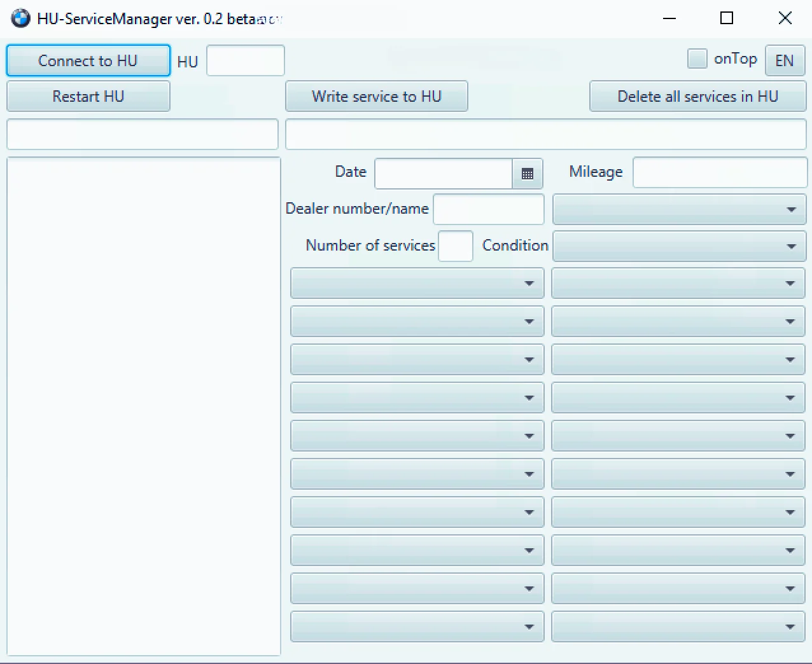Screen dimensions: 812x664
Task: Open the first left service dropdown
Action: tap(417, 283)
